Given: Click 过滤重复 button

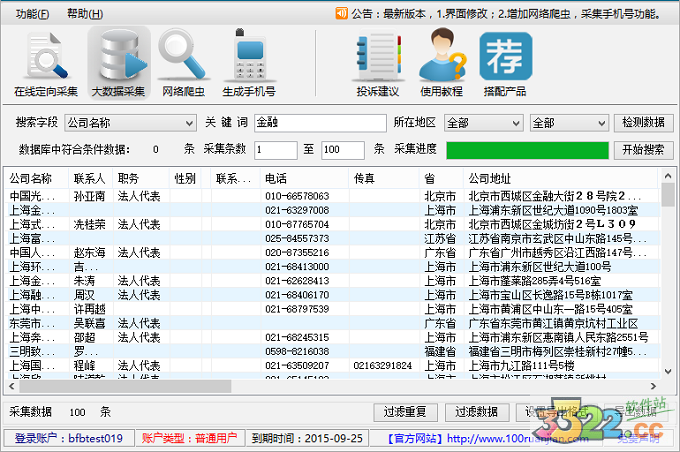Looking at the screenshot, I should 405,412.
